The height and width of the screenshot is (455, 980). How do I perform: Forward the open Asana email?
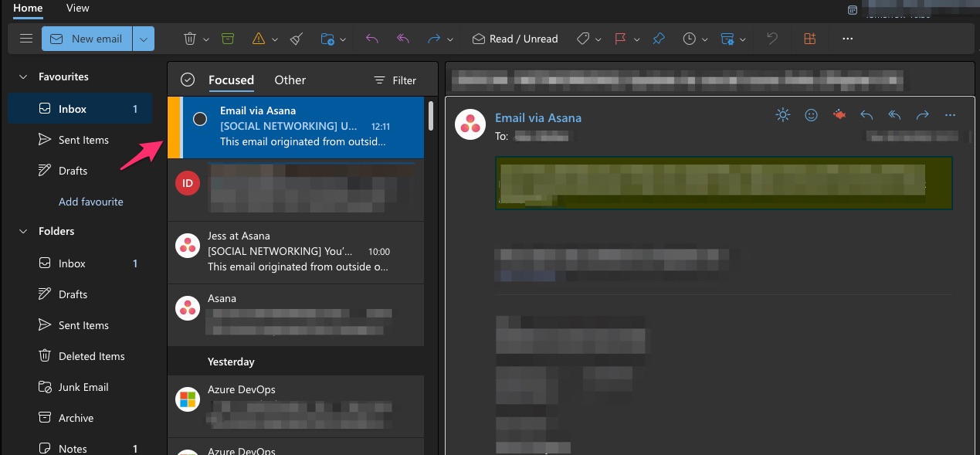tap(922, 114)
